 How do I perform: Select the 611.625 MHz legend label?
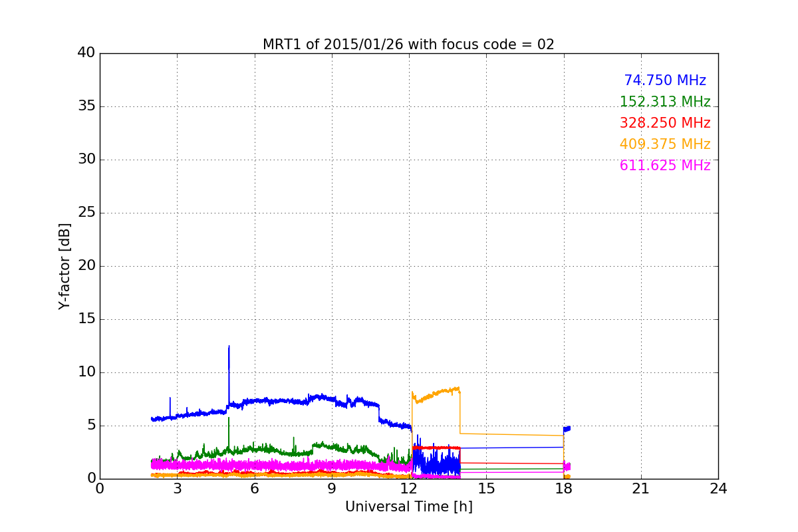[x=665, y=166]
